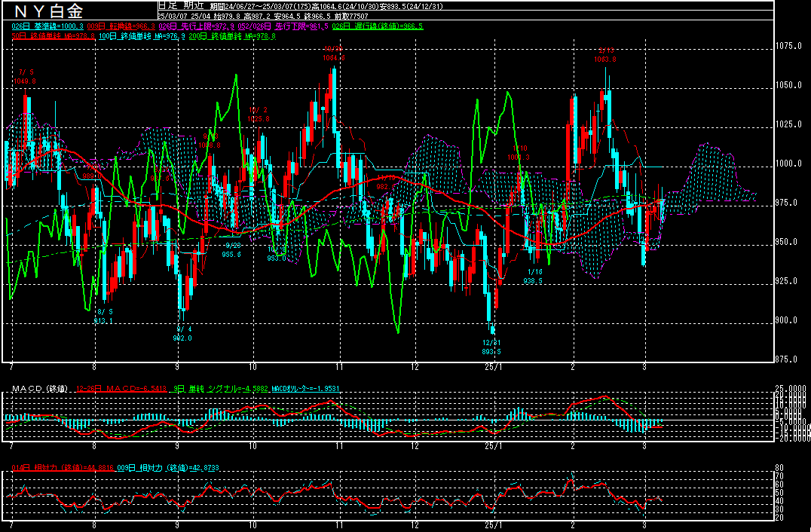This screenshot has height=532, width=811.
Task: Click the 1050.0 price axis label
Action: 788,85
